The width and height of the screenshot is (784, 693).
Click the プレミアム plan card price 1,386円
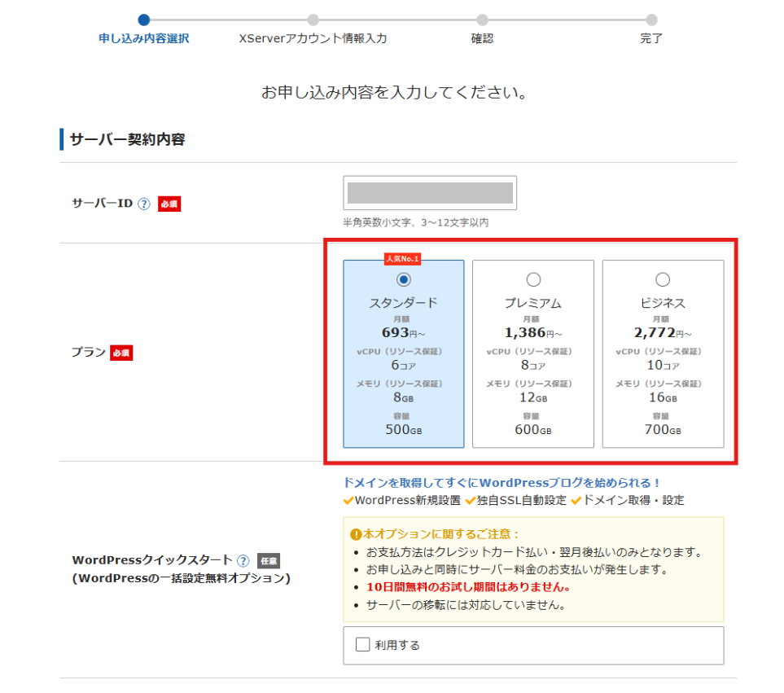tap(533, 332)
